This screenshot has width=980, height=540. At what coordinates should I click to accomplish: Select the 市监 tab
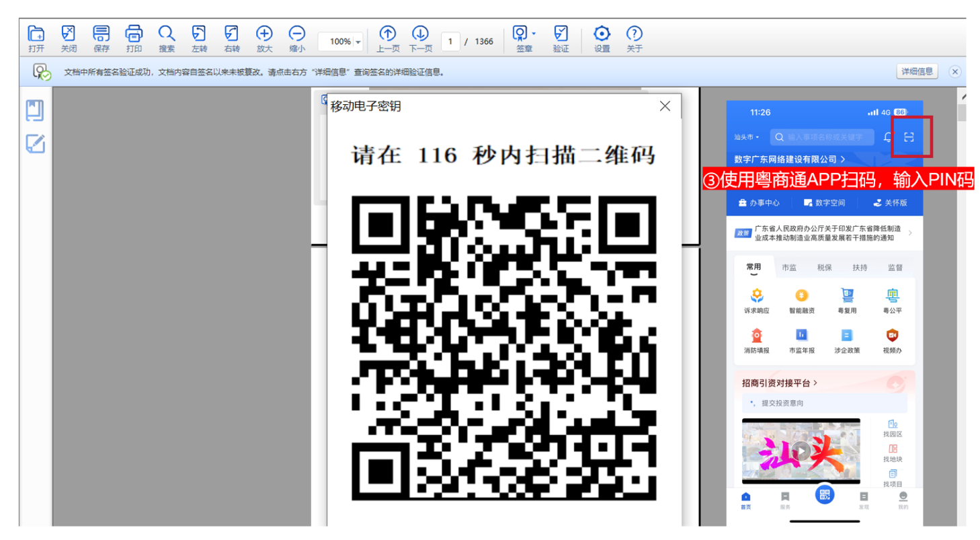(x=789, y=268)
